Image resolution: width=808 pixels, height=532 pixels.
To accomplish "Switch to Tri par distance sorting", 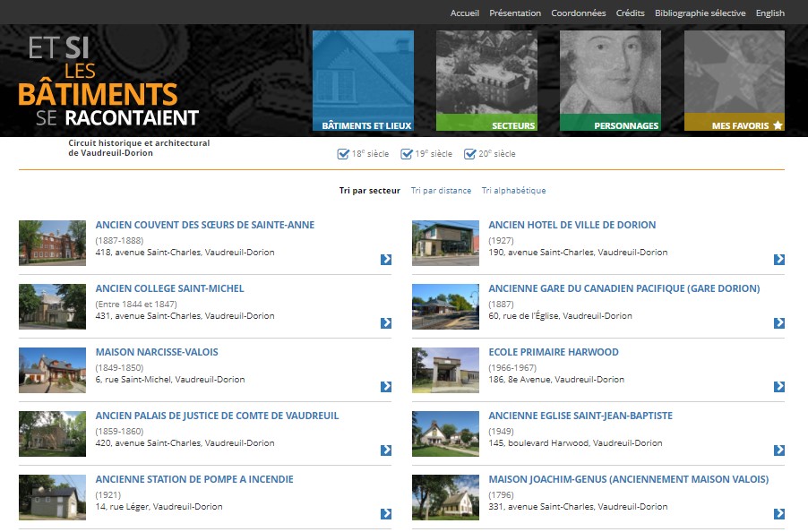I will point(441,191).
